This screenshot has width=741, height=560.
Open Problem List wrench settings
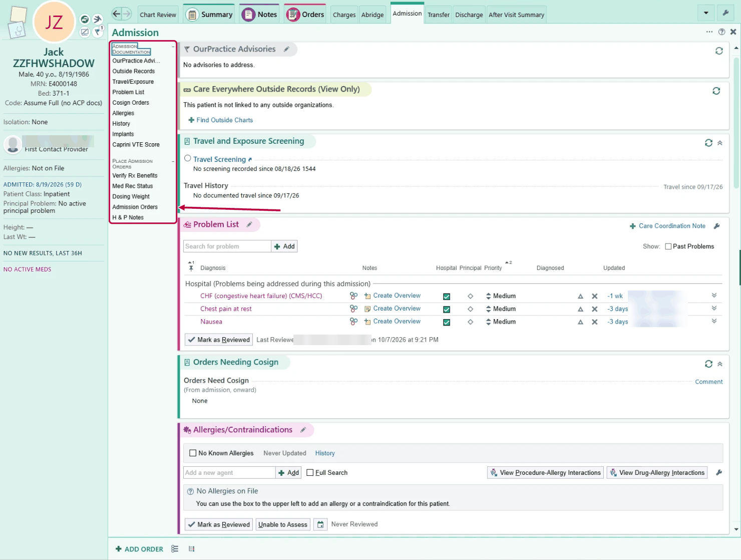(716, 226)
